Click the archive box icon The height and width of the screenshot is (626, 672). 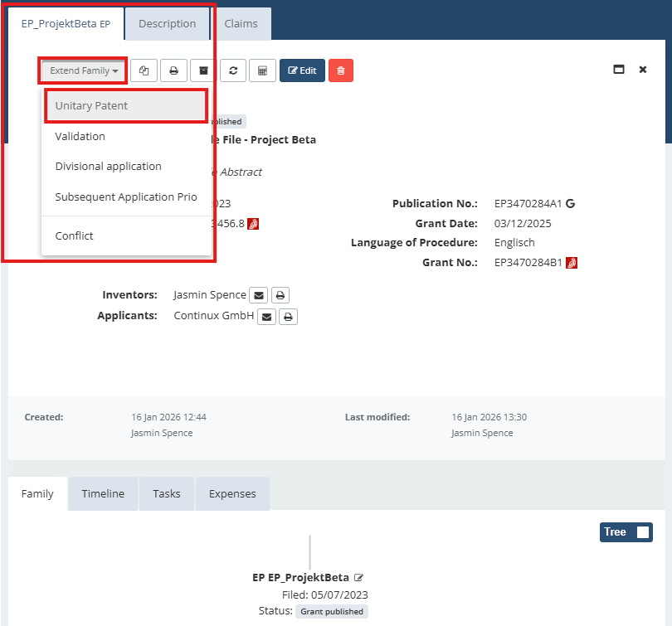pyautogui.click(x=203, y=70)
